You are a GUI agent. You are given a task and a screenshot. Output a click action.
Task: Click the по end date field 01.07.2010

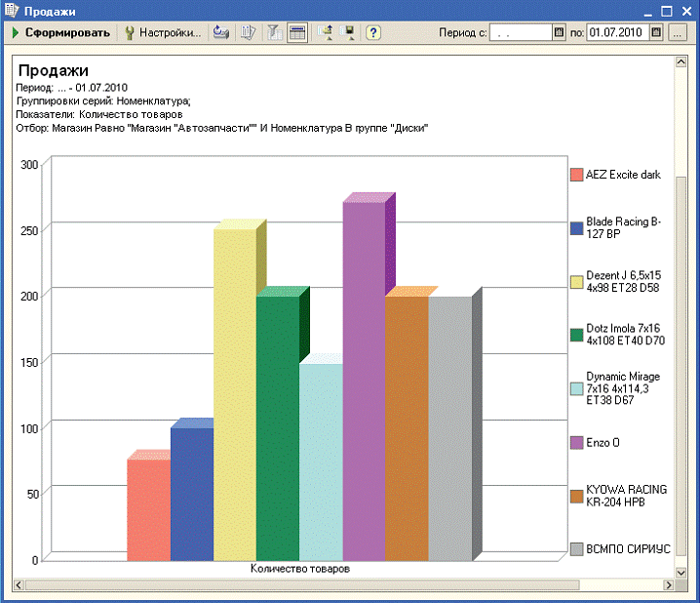click(x=618, y=32)
